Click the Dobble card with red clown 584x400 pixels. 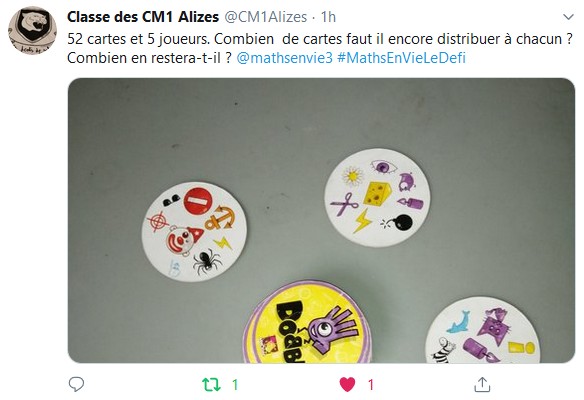coord(194,231)
